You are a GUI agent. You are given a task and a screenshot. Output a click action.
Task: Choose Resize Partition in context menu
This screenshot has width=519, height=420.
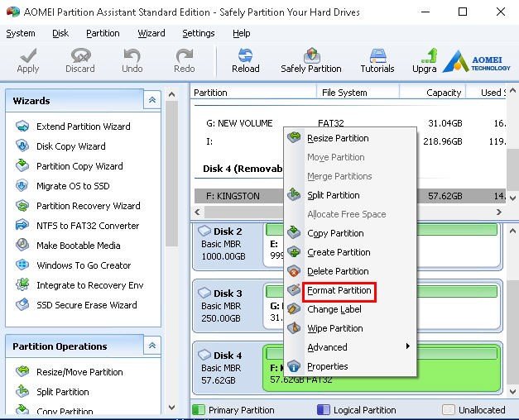[350, 138]
